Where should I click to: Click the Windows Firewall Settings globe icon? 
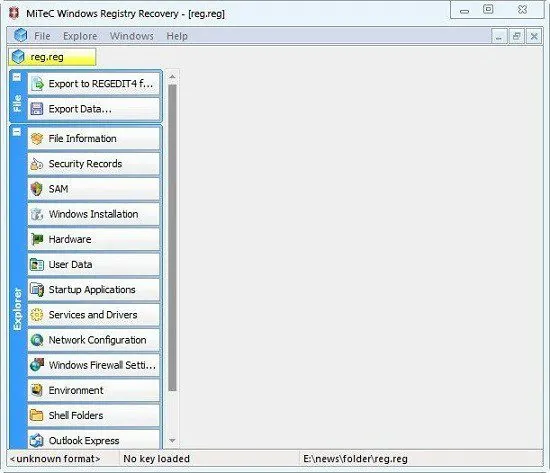(x=36, y=365)
